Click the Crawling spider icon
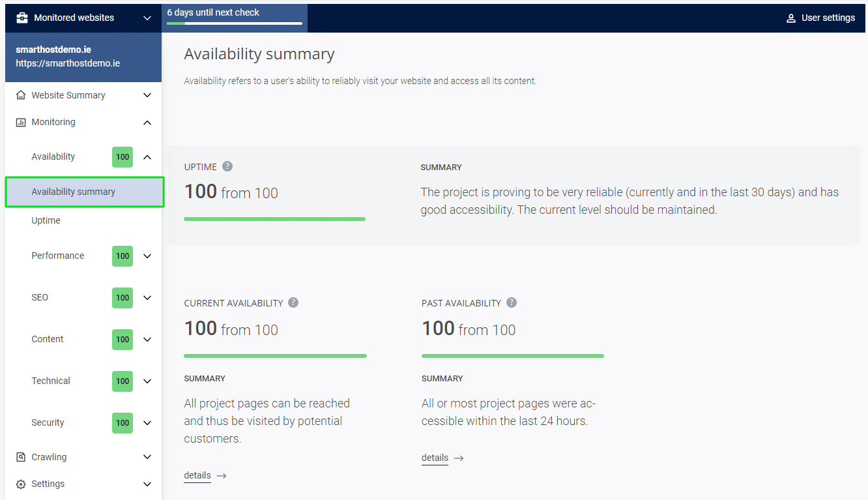The width and height of the screenshot is (868, 500). point(20,456)
